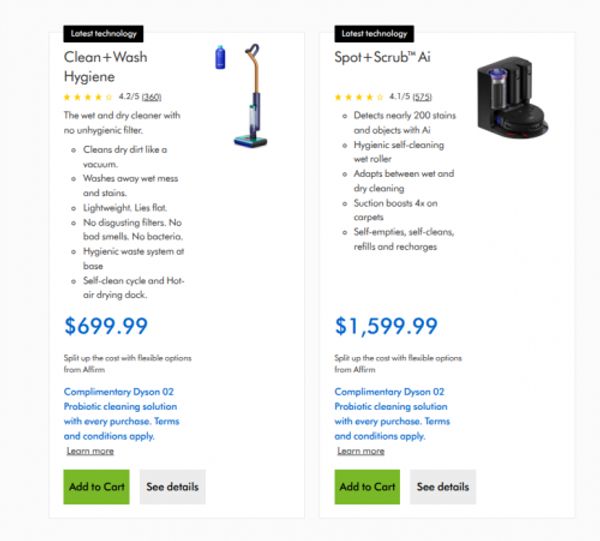Viewport: 600px width, 541px height.
Task: Click the $699.99 price
Action: click(106, 326)
